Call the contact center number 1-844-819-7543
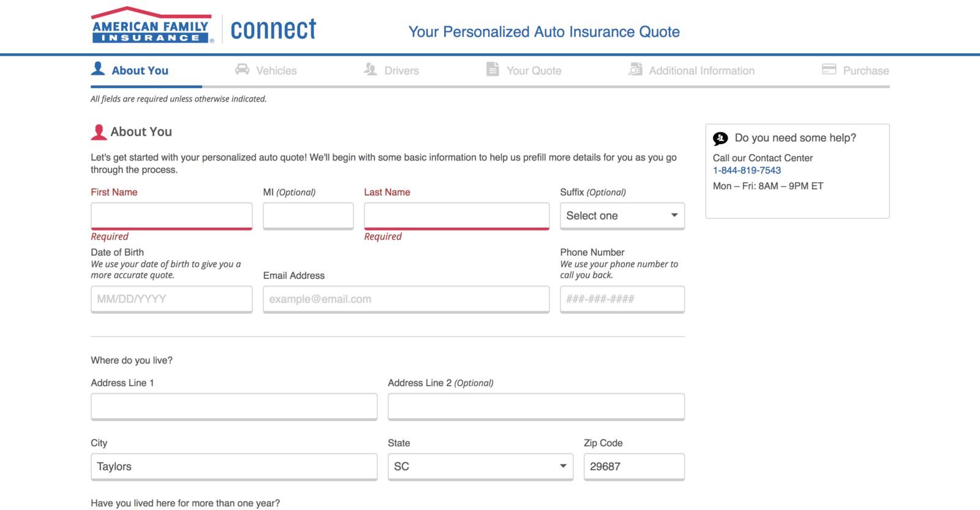This screenshot has height=510, width=980. tap(747, 170)
